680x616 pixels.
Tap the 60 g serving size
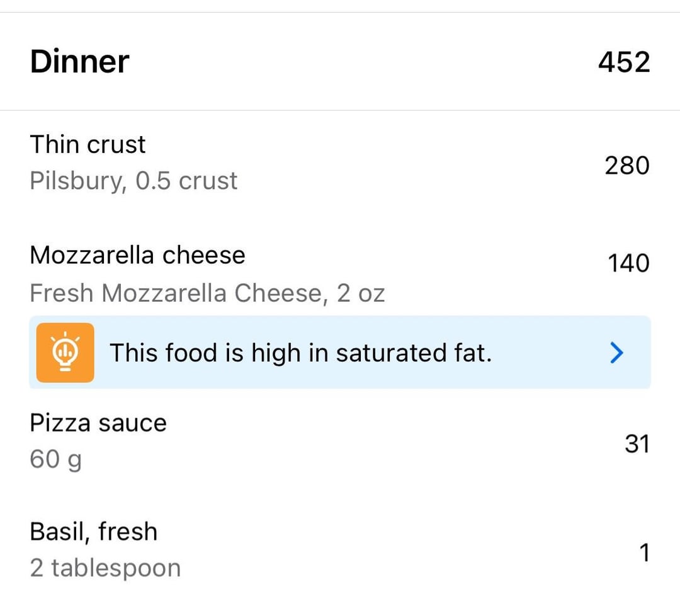[56, 459]
